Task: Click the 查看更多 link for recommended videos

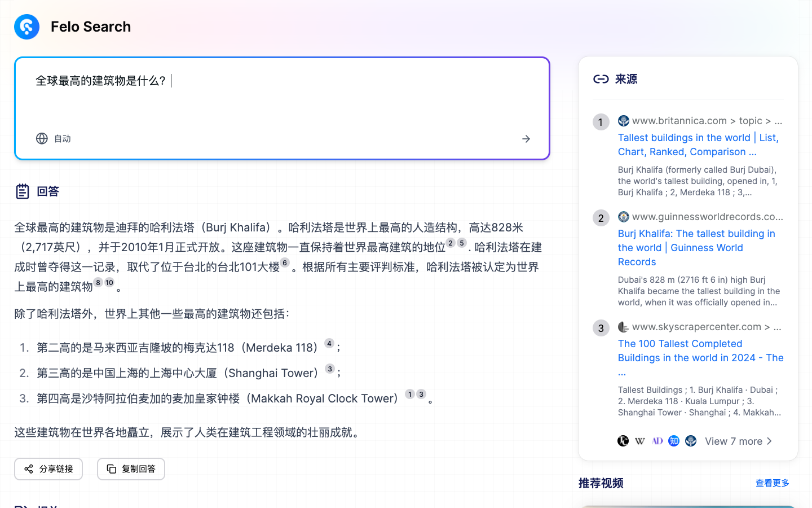Action: 772,483
